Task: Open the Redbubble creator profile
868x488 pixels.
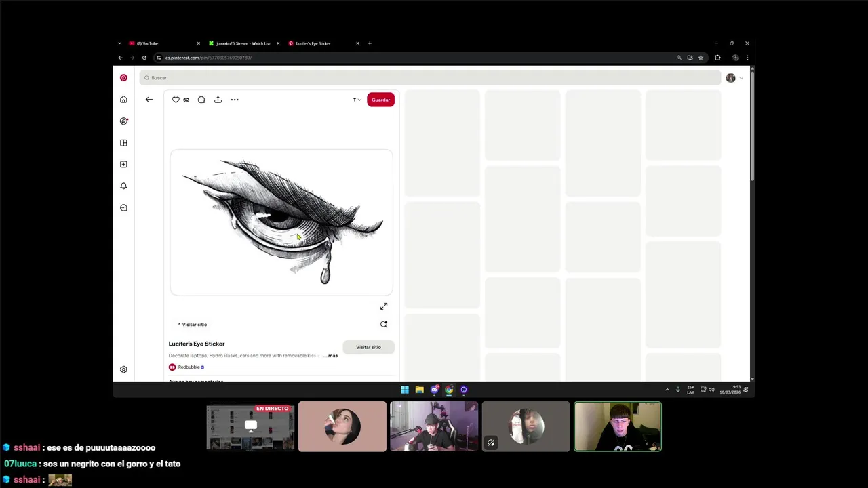Action: (x=186, y=367)
